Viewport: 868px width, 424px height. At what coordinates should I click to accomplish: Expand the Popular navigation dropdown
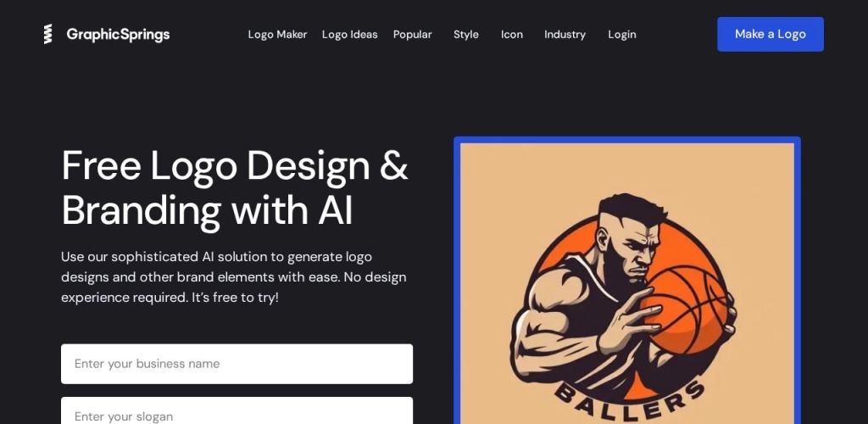click(x=413, y=34)
